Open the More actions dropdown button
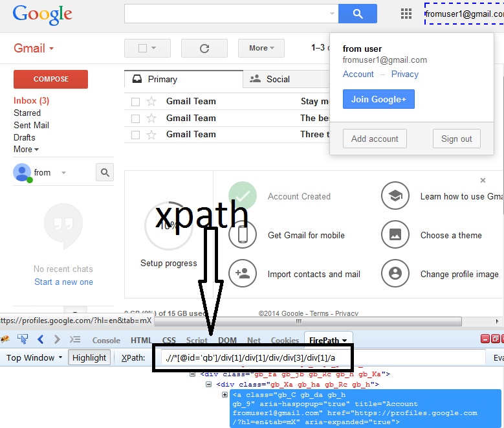504x428 pixels. point(261,49)
